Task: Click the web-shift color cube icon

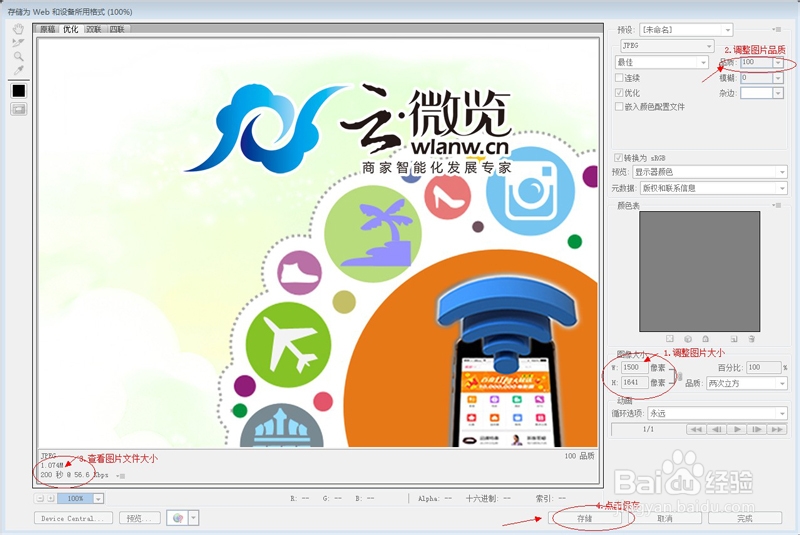Action: pyautogui.click(x=688, y=339)
